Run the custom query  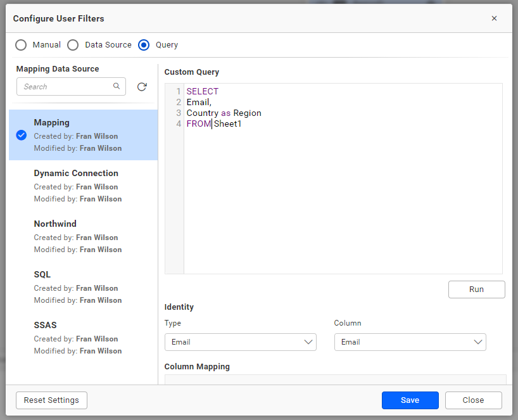[x=476, y=290]
